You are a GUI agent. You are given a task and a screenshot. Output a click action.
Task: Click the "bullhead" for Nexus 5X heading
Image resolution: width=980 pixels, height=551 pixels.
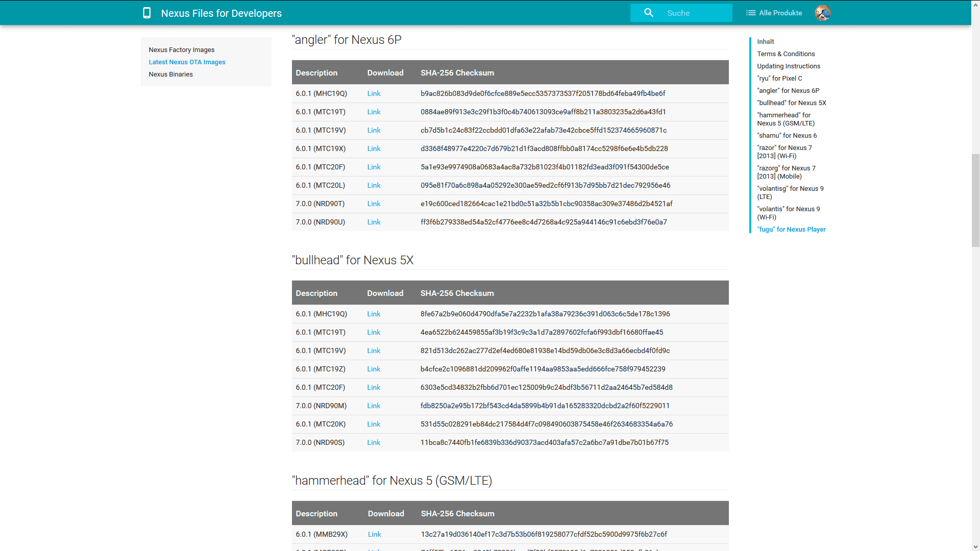click(x=352, y=260)
